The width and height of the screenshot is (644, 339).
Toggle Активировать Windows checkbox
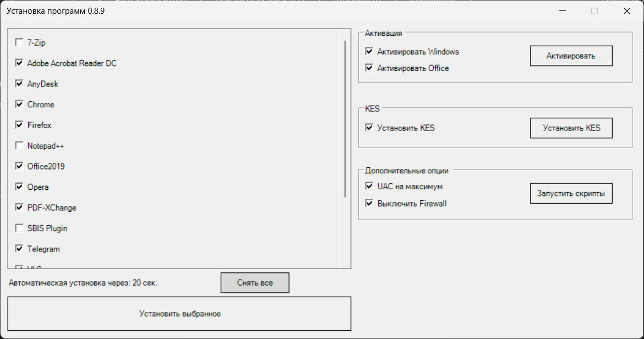[369, 51]
